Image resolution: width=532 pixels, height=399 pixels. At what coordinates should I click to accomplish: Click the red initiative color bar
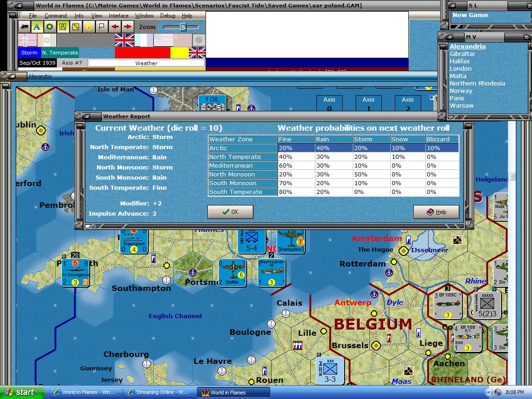click(x=143, y=53)
